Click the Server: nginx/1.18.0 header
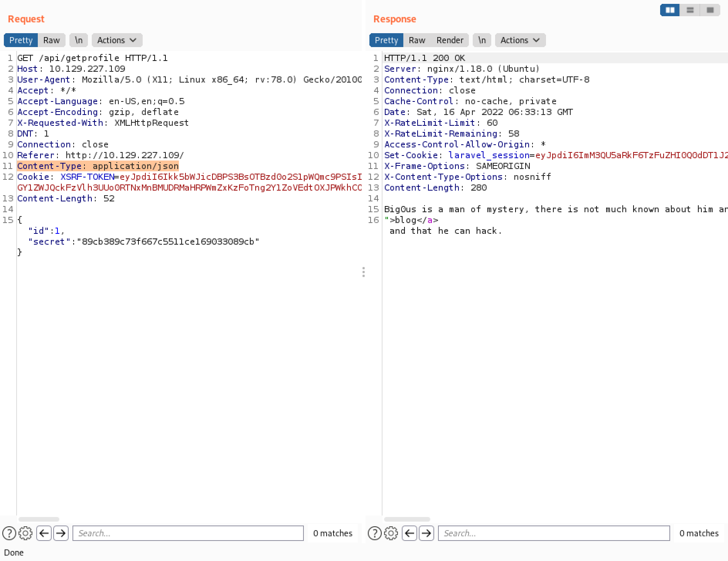The height and width of the screenshot is (561, 728). coord(462,69)
